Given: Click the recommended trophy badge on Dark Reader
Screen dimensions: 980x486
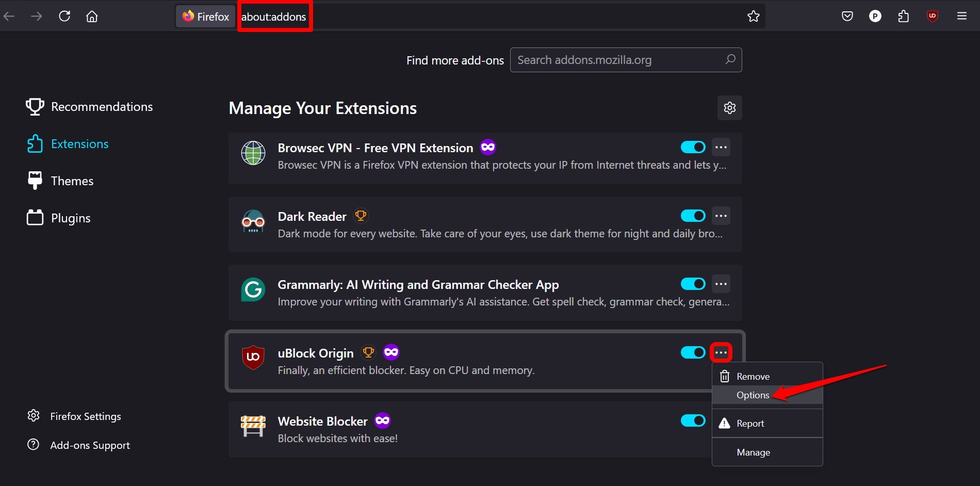Looking at the screenshot, I should pos(361,216).
